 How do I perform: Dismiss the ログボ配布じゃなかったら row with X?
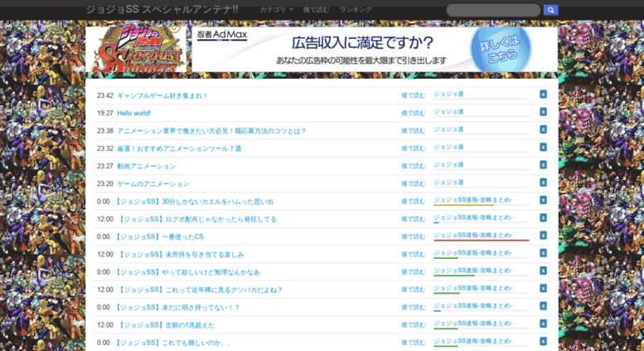[543, 218]
